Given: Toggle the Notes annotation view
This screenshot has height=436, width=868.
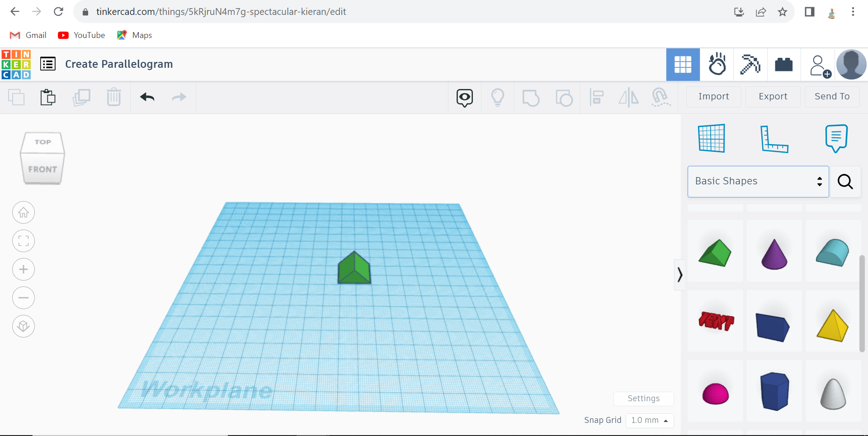Looking at the screenshot, I should point(836,138).
